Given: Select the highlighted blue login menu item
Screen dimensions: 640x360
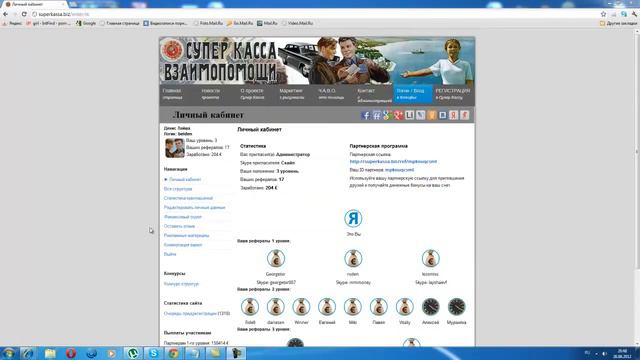Looking at the screenshot, I should click(413, 94).
